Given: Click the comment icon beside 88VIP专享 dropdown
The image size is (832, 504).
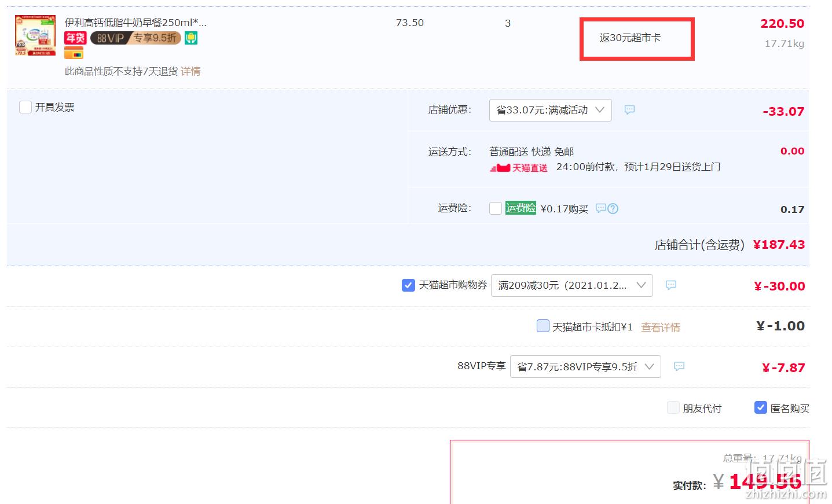Looking at the screenshot, I should (679, 366).
